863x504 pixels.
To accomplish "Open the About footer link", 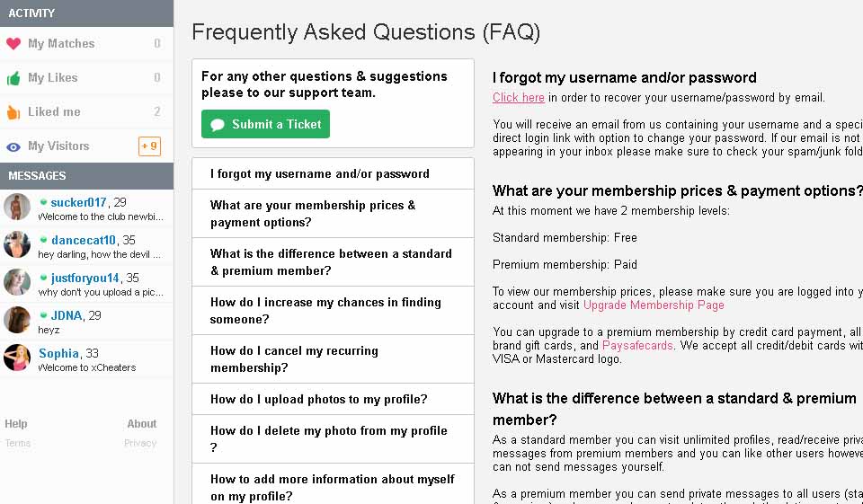I will pos(142,424).
